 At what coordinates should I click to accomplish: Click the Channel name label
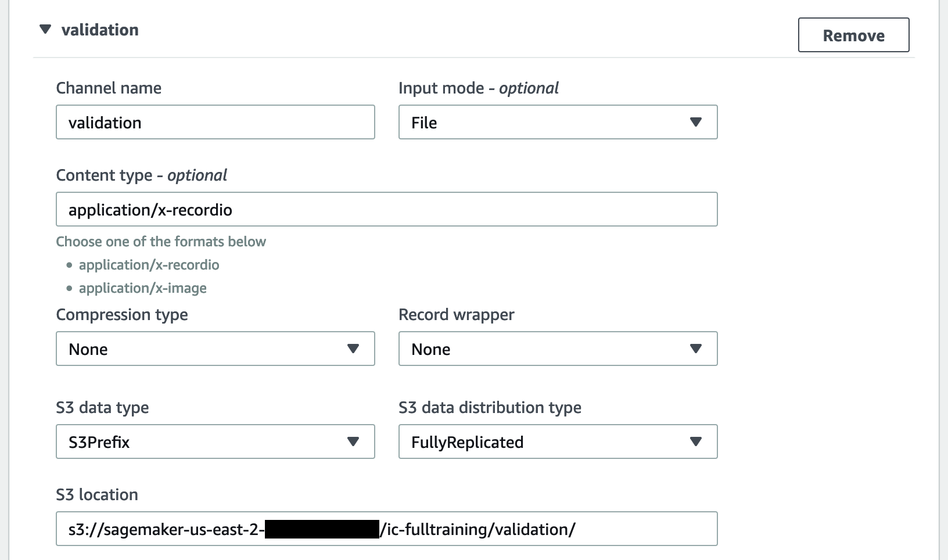click(x=109, y=88)
